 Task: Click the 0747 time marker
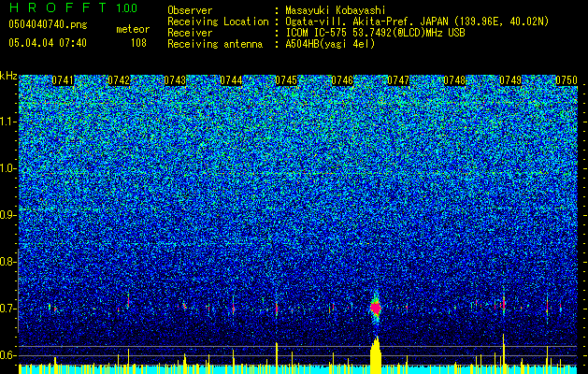[398, 80]
